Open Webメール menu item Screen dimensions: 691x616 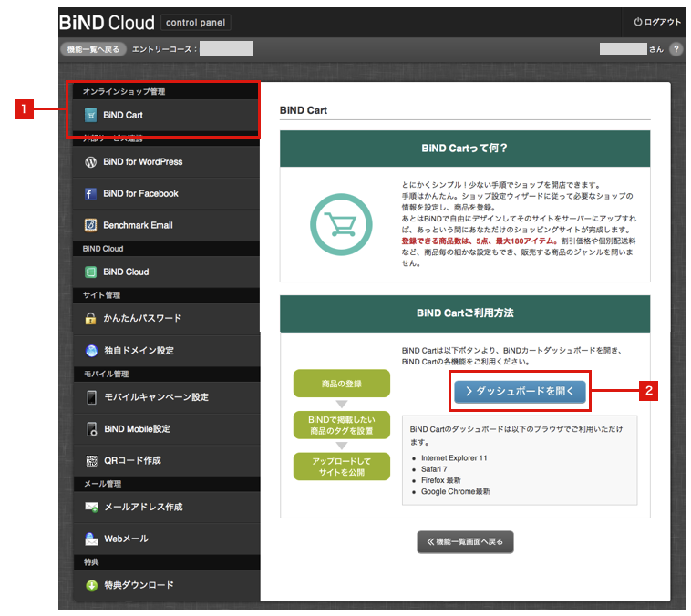point(167,539)
